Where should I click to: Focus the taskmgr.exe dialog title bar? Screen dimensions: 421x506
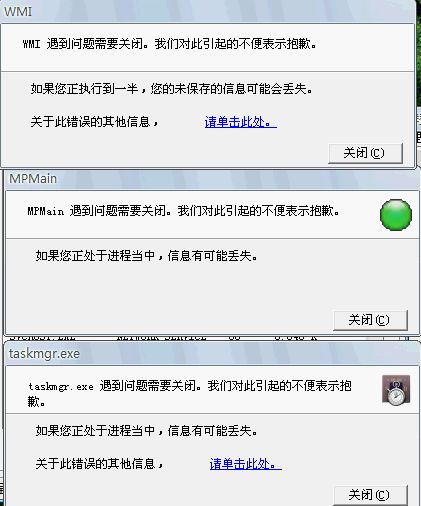[x=212, y=354]
